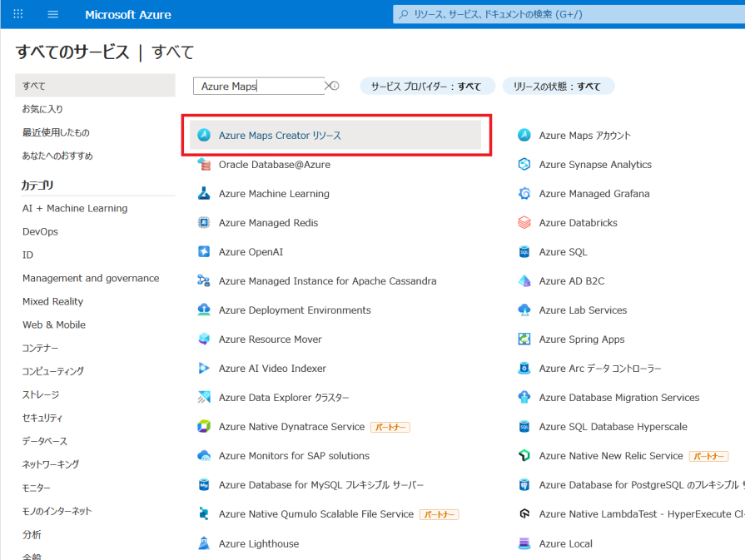Select あなたへのおすすめ in the sidebar
Image resolution: width=745 pixels, height=560 pixels.
(x=57, y=156)
